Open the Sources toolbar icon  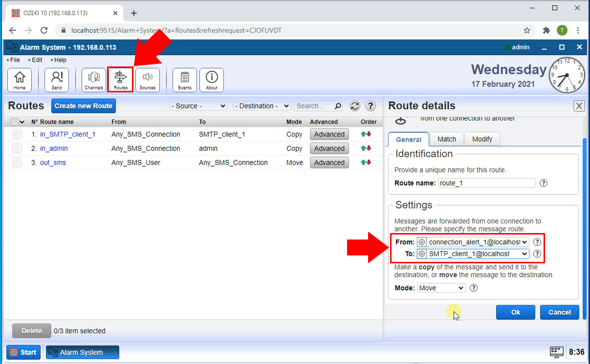[148, 80]
